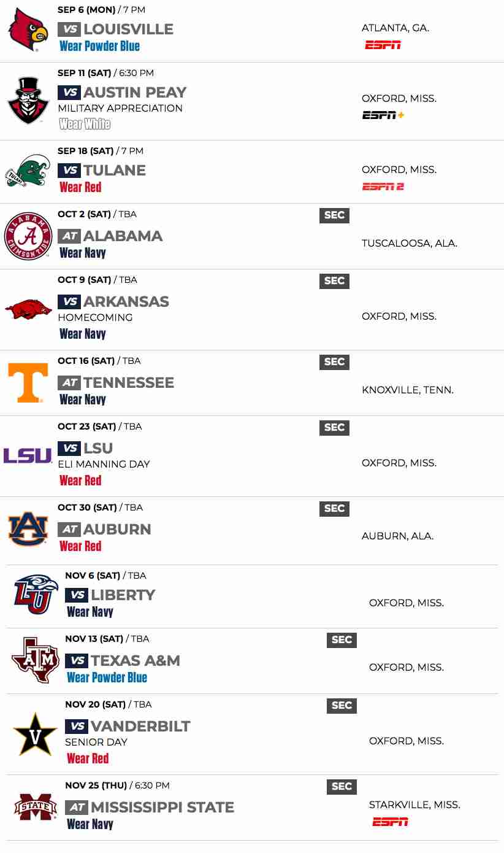Click the ESPN 2 logo for Tulane

pos(383,187)
